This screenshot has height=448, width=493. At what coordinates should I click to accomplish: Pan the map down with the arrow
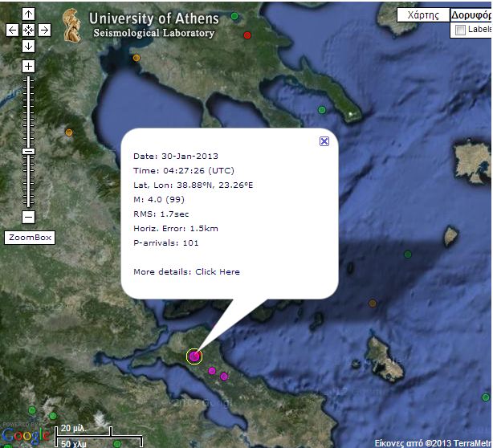tap(28, 46)
